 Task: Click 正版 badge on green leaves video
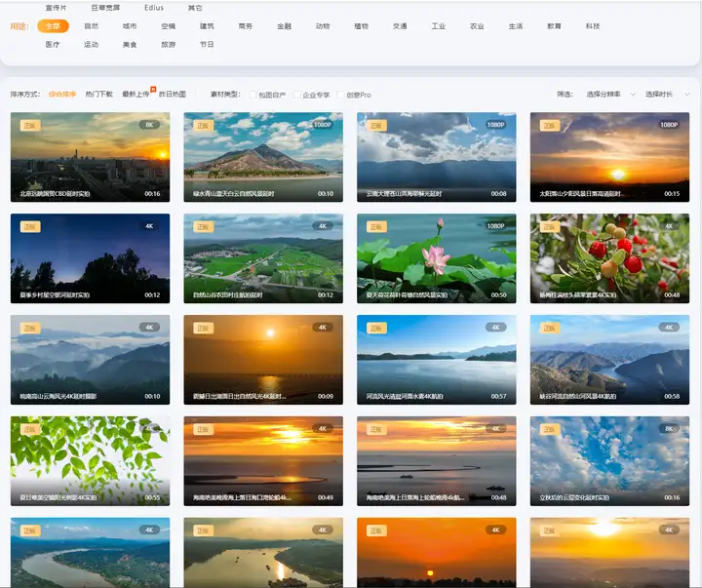(x=30, y=429)
